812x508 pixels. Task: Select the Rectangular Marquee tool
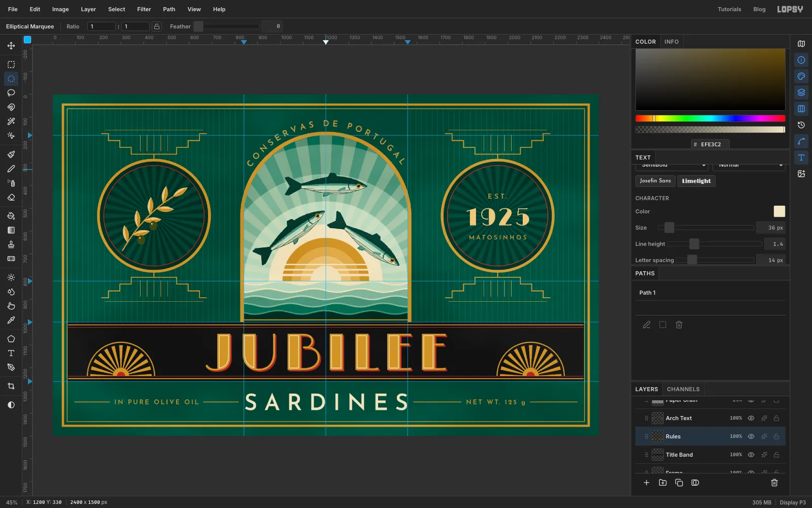11,65
